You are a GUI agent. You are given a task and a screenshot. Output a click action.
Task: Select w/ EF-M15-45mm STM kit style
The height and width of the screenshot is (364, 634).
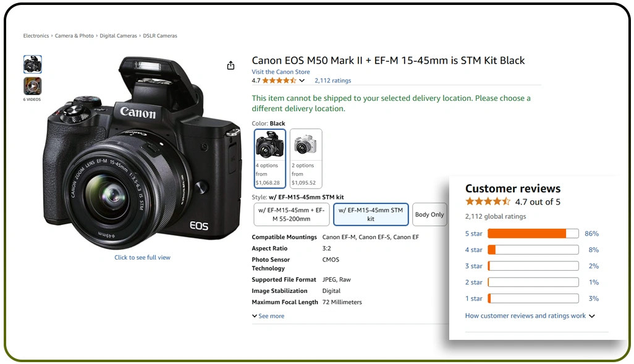[370, 214]
